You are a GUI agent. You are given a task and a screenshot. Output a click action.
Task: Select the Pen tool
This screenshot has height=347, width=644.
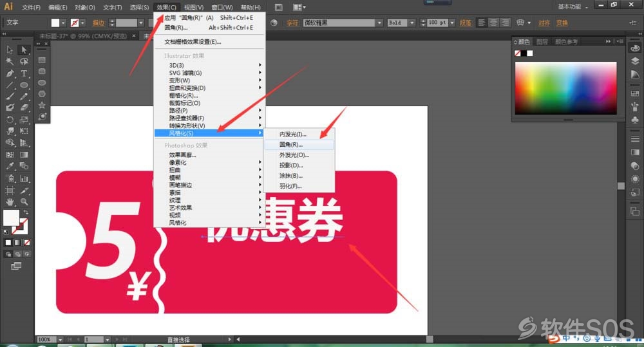[x=10, y=73]
